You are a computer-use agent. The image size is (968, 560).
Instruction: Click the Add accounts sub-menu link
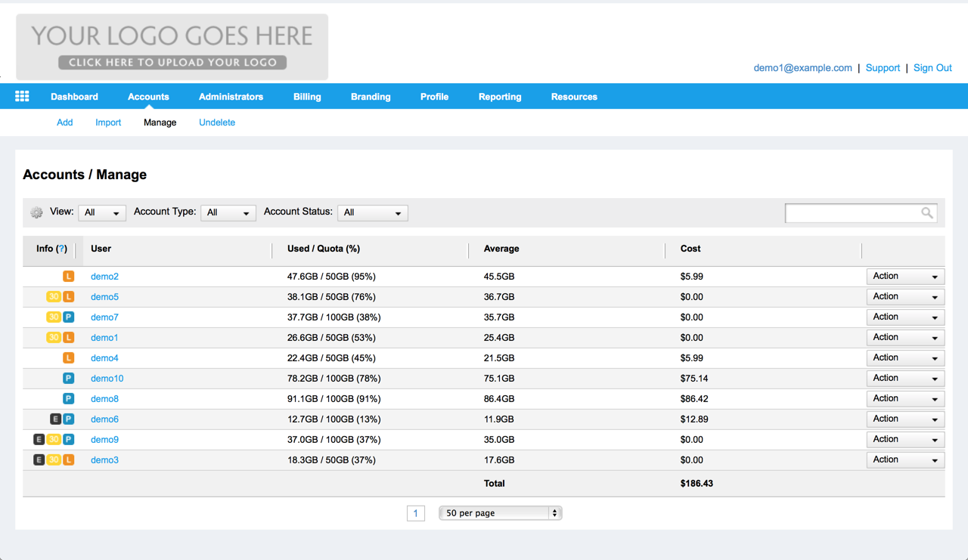tap(65, 122)
